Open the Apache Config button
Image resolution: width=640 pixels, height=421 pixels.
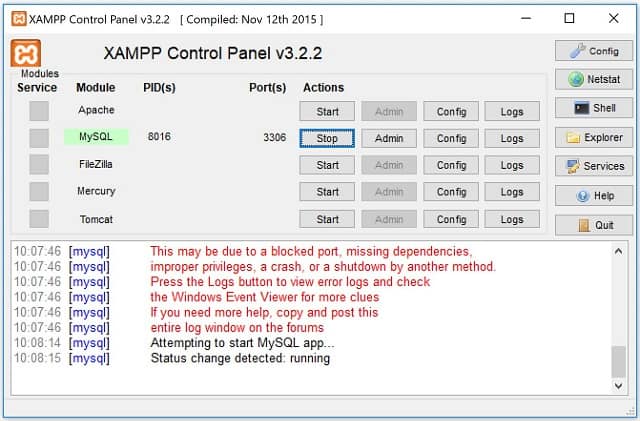click(x=451, y=111)
